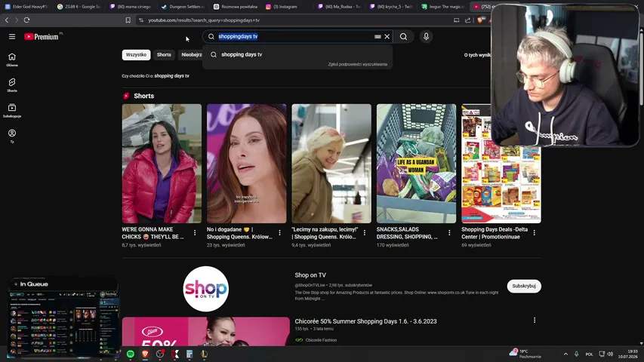Viewport: 644px width, 362px height.
Task: Open the 'Lecimy na zakupu' Short thumbnail
Action: point(331,164)
